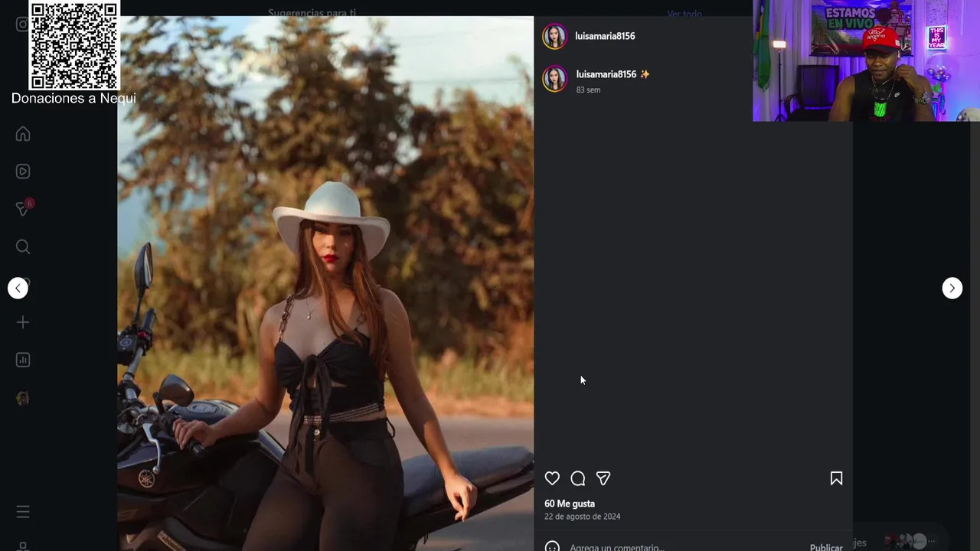Go to the next post arrow

[952, 288]
